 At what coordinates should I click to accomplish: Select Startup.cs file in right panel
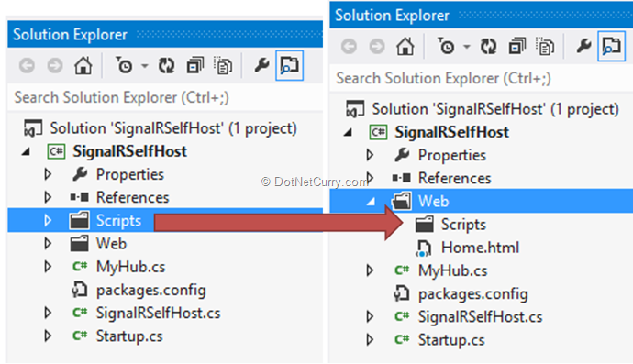pos(451,340)
